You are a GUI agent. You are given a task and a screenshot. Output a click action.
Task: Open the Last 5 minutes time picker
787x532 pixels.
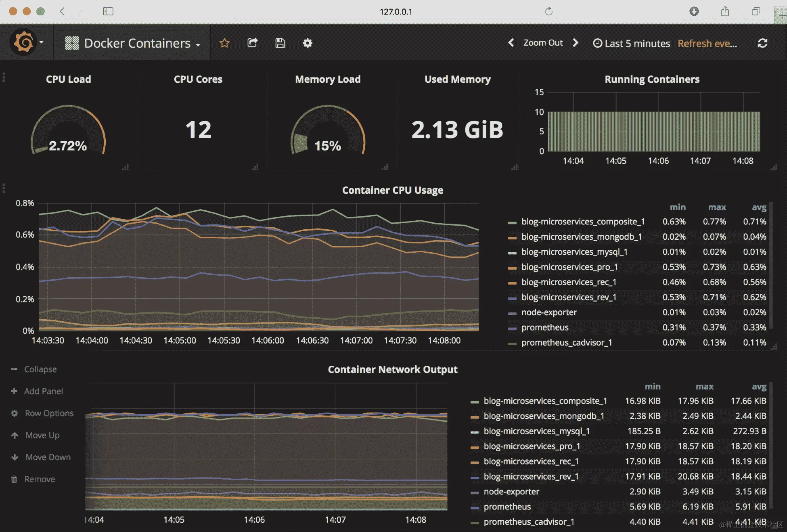tap(632, 44)
